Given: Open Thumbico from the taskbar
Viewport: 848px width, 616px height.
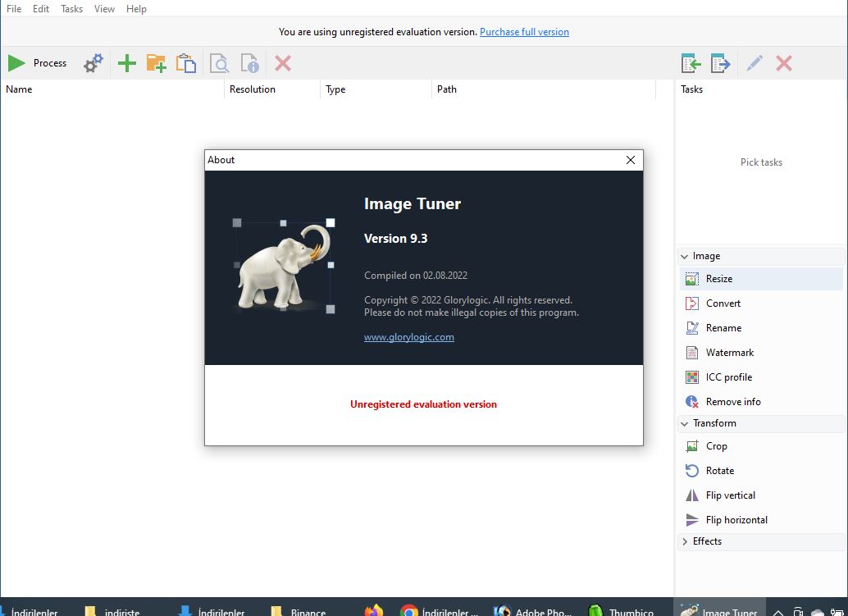Looking at the screenshot, I should pos(621,610).
